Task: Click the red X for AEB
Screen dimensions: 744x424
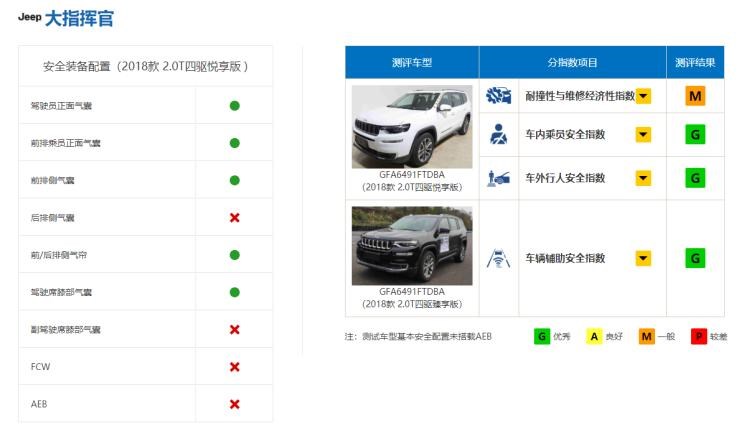Action: click(234, 404)
